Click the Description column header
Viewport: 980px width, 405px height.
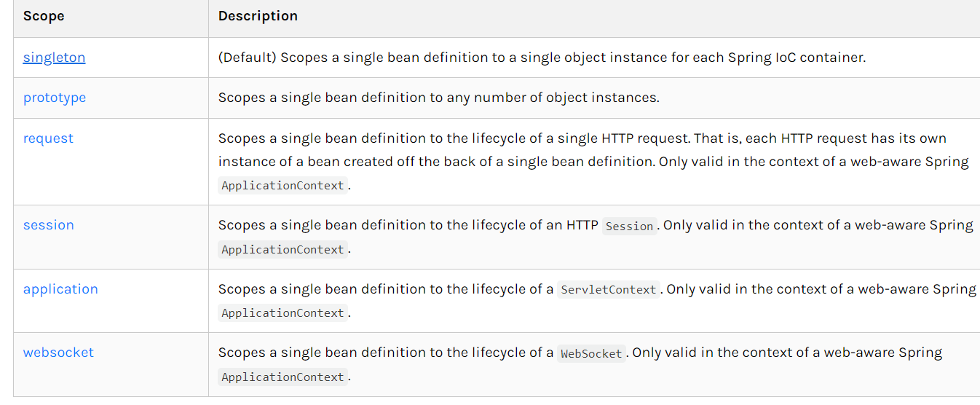(258, 16)
